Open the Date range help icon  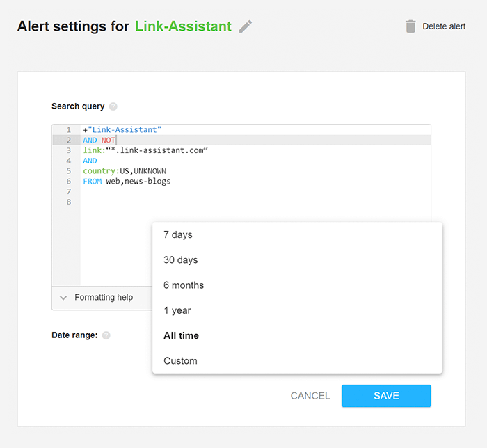[x=106, y=335]
